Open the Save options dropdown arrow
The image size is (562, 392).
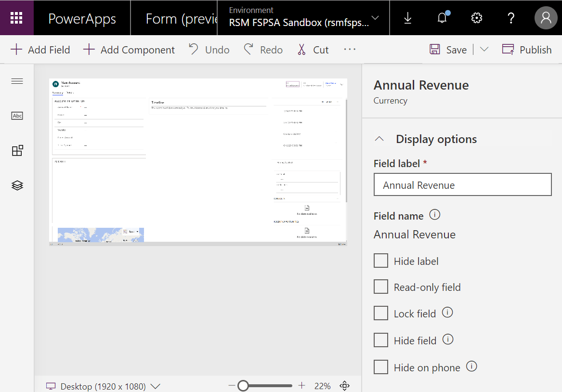[x=484, y=50]
